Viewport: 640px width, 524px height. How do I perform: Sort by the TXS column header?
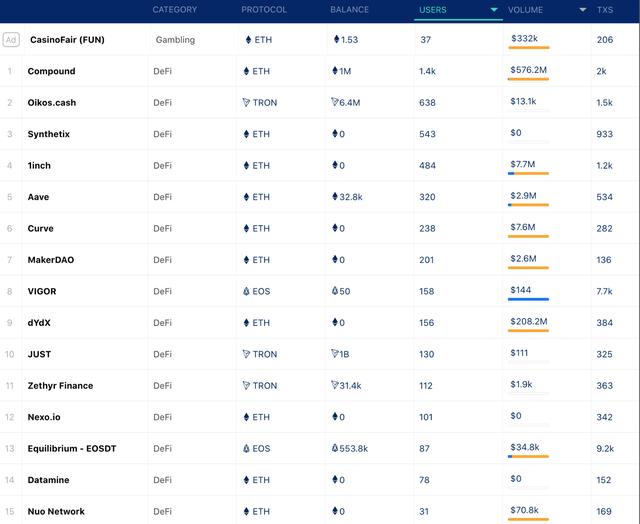tap(605, 10)
